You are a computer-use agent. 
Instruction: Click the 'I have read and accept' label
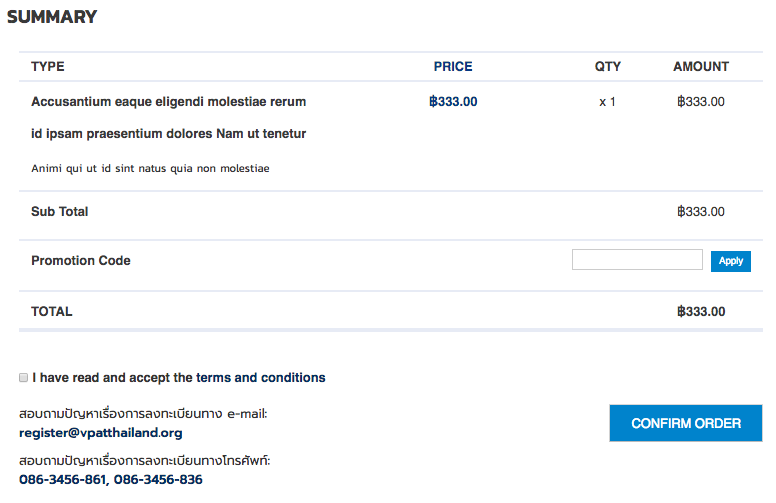click(178, 378)
